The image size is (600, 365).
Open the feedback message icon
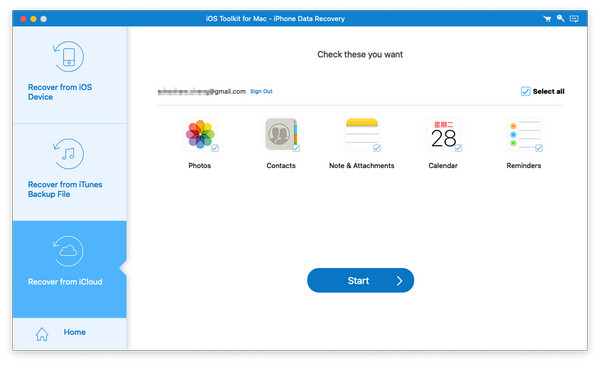574,19
